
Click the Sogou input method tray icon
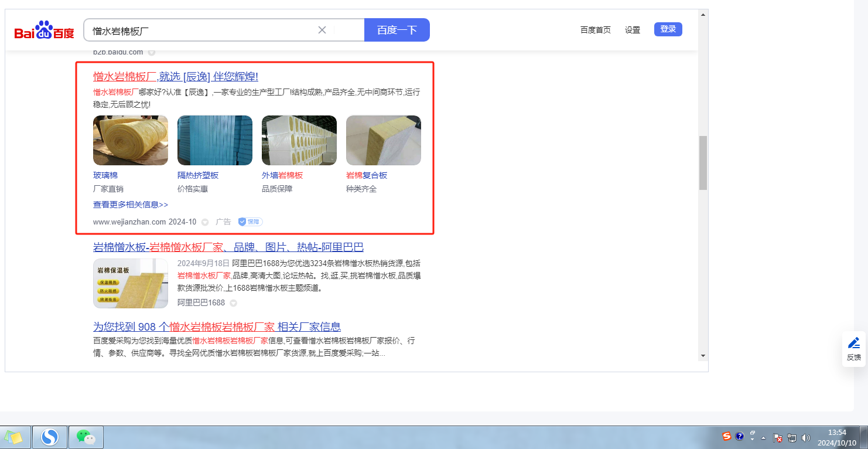727,437
